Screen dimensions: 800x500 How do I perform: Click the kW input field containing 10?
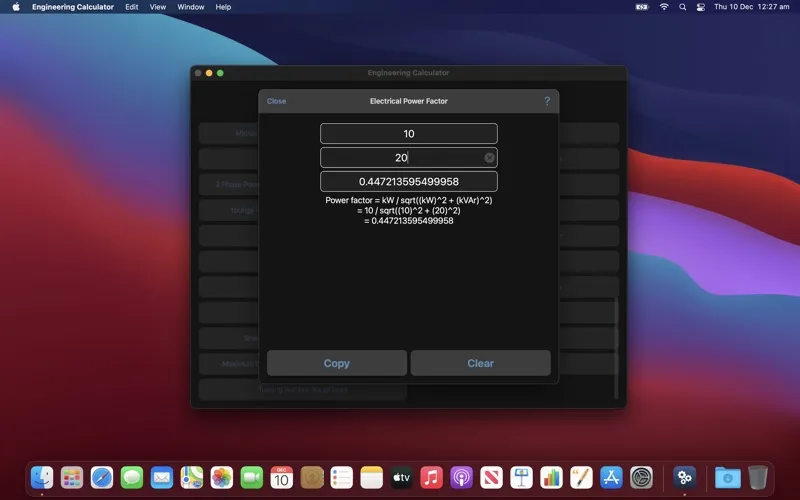[408, 134]
